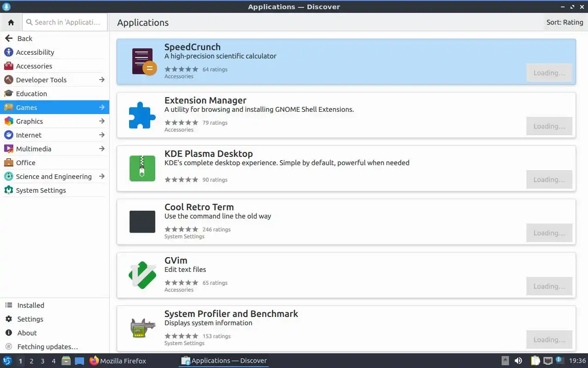Click the Developer Tools hammer icon
The width and height of the screenshot is (588, 368).
[x=9, y=80]
